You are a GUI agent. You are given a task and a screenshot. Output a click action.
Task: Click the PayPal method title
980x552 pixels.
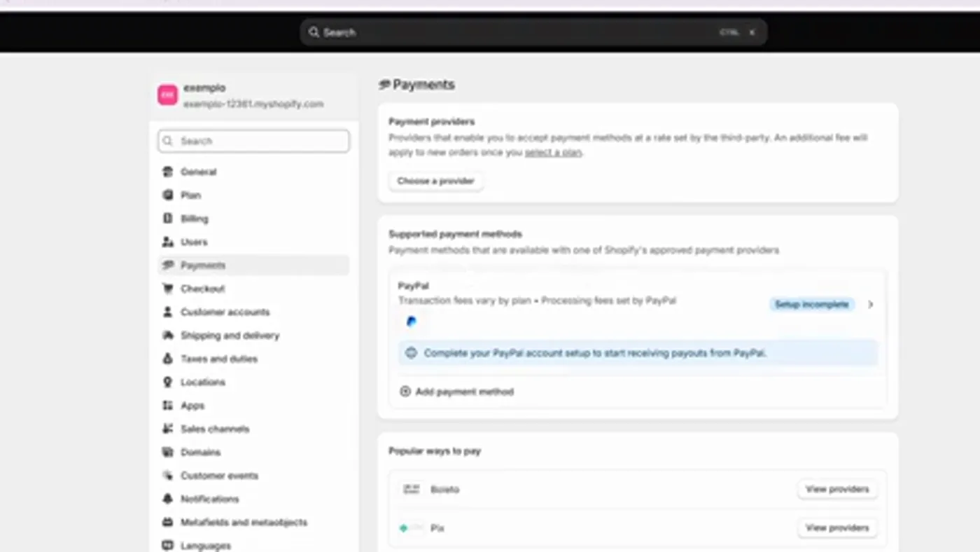tap(414, 286)
